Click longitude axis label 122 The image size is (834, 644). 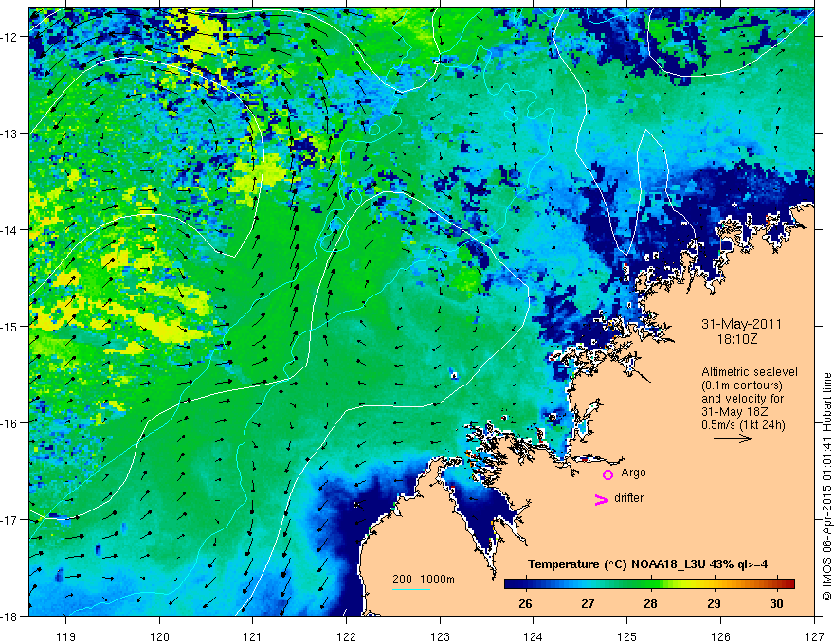pyautogui.click(x=346, y=636)
